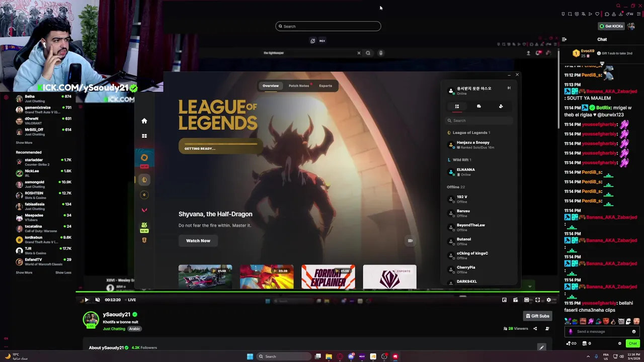Send message with green Chat button
Image resolution: width=644 pixels, height=362 pixels.
click(x=632, y=343)
